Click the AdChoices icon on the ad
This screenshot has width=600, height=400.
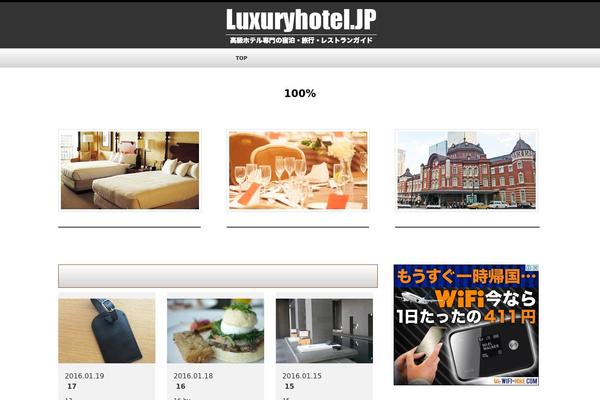pos(532,267)
